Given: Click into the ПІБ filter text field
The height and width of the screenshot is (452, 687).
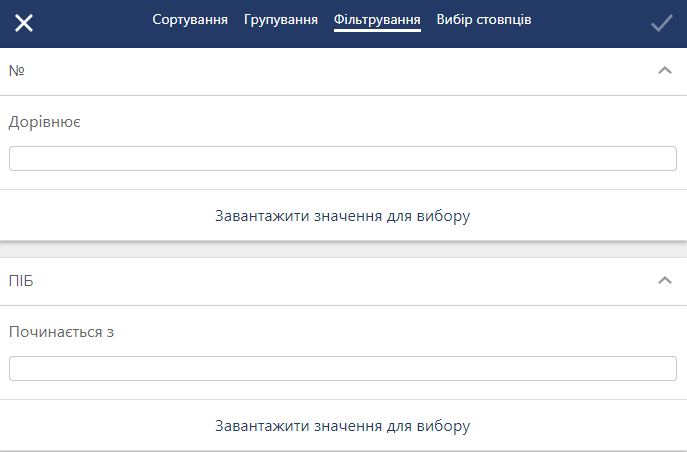Looking at the screenshot, I should coord(343,369).
